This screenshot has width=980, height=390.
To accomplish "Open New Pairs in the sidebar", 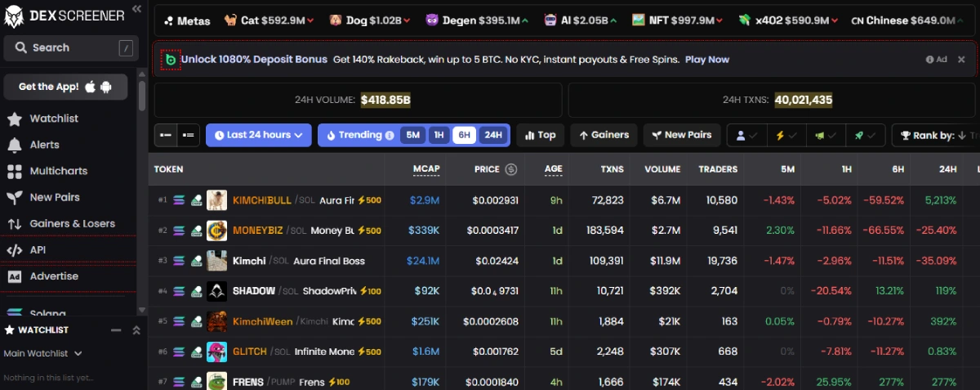I will point(55,197).
